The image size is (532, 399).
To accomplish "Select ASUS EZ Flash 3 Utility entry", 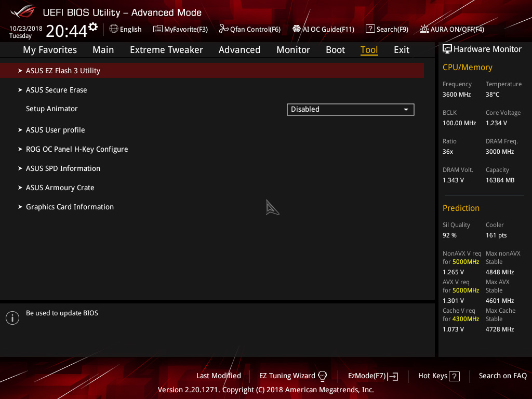I will pyautogui.click(x=212, y=71).
